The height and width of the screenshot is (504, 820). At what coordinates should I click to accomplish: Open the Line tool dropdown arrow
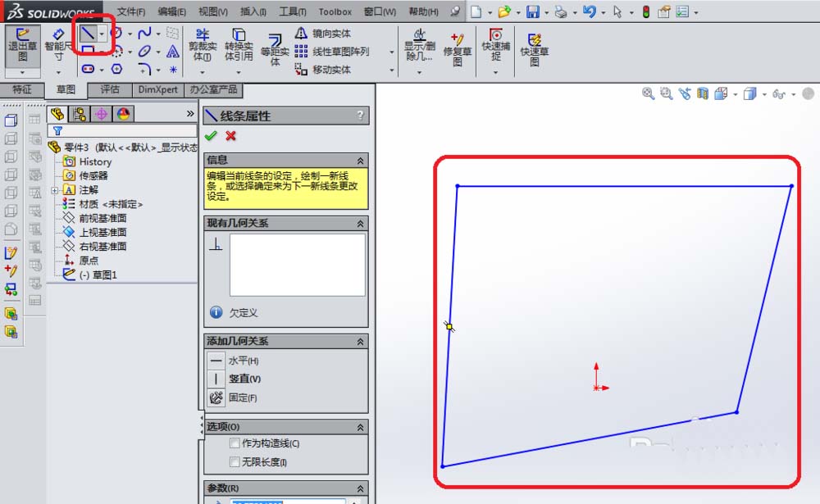[102, 34]
